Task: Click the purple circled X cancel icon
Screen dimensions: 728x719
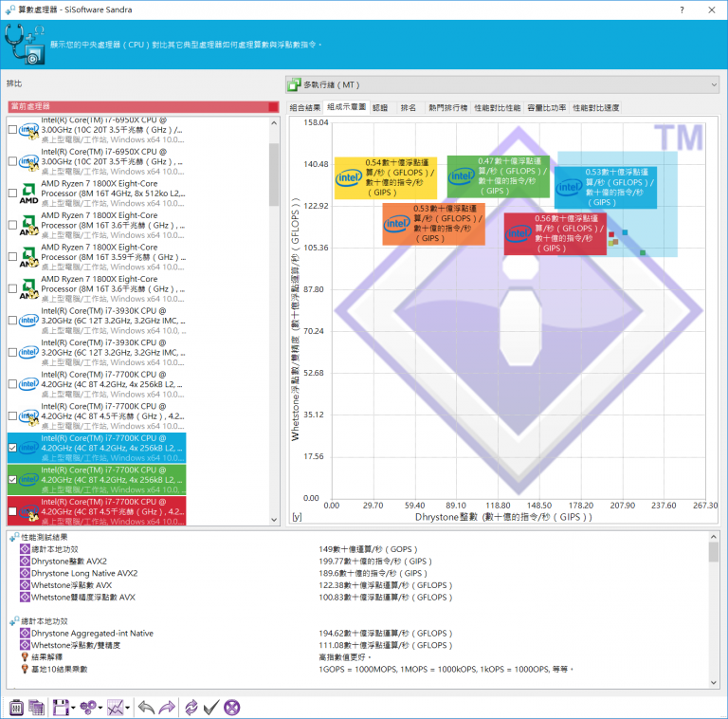Action: tap(231, 708)
